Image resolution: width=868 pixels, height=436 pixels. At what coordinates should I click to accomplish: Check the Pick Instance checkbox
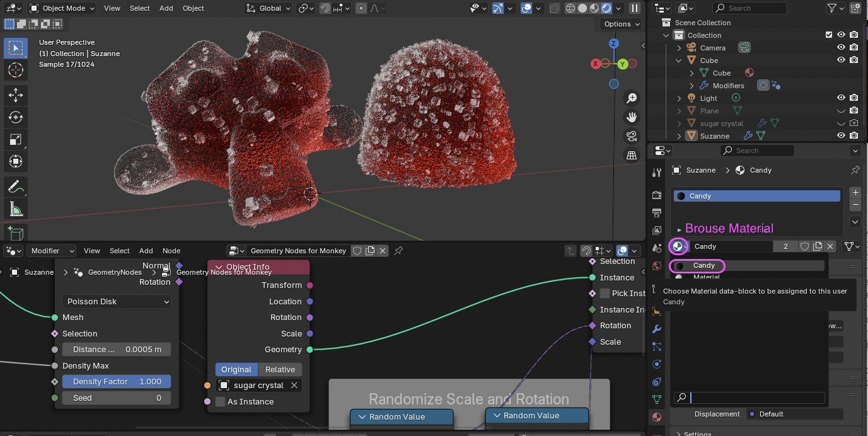point(605,294)
